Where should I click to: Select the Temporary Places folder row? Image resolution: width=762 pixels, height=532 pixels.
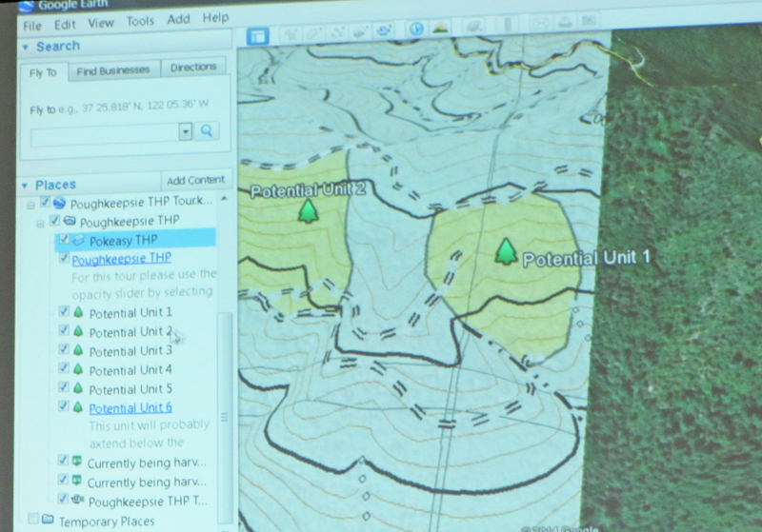pos(107,522)
